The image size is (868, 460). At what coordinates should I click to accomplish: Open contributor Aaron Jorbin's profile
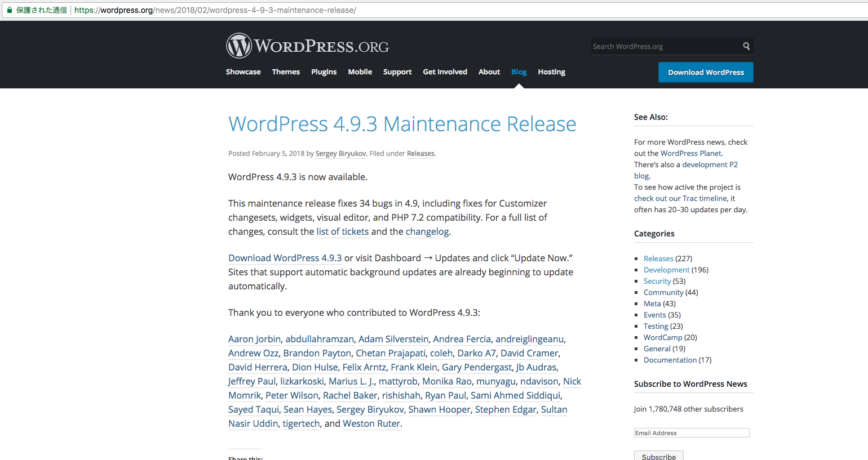click(x=254, y=339)
